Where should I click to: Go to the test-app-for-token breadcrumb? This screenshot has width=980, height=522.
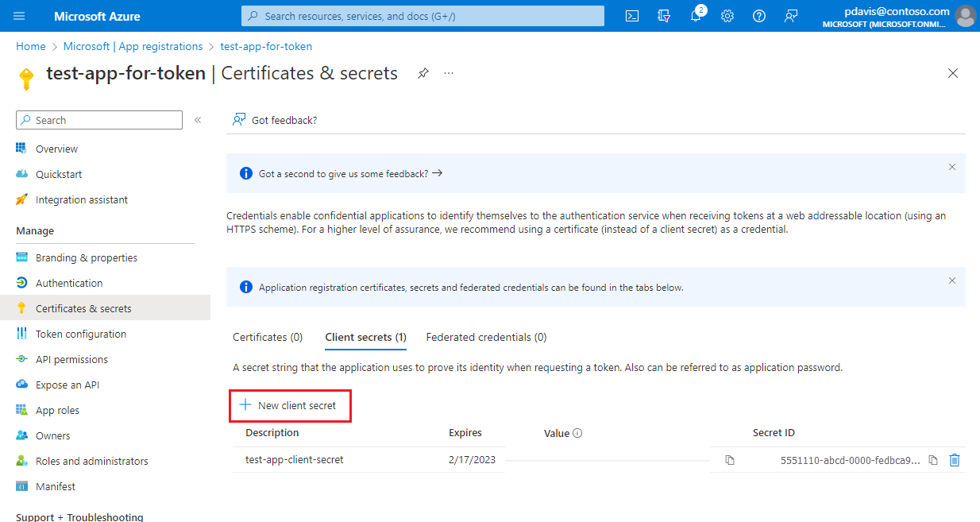point(266,46)
